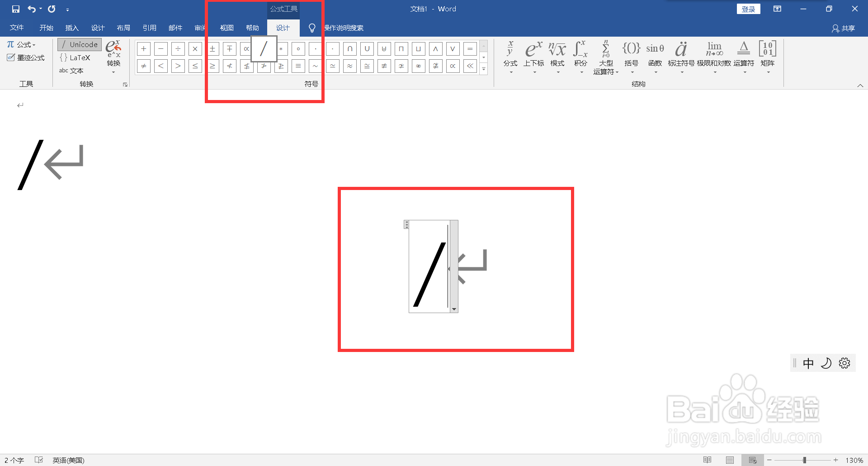Open the 积分 integral structures menu
Screen dimensions: 868x466
(581, 58)
